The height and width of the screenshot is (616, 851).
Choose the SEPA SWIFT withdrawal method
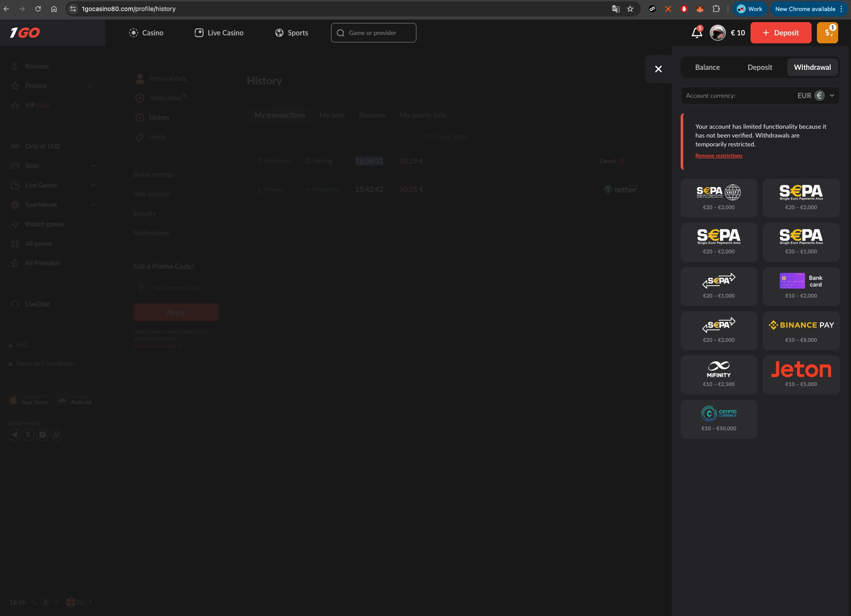tap(719, 198)
